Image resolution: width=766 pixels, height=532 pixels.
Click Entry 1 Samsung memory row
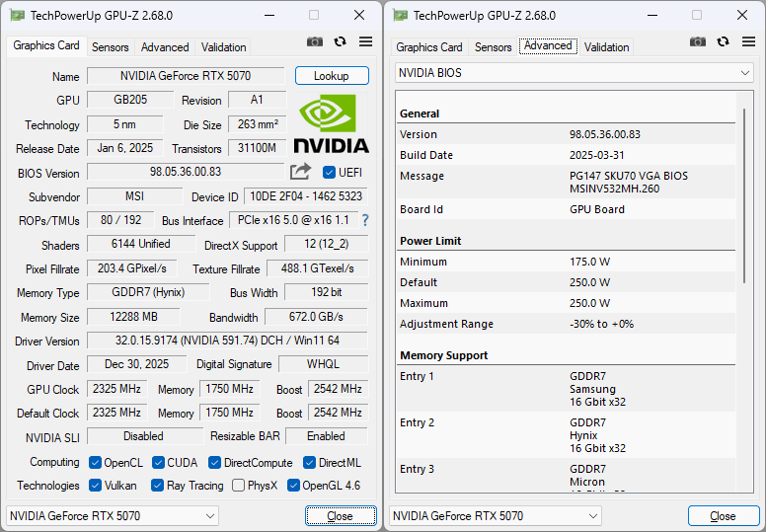tap(567, 389)
